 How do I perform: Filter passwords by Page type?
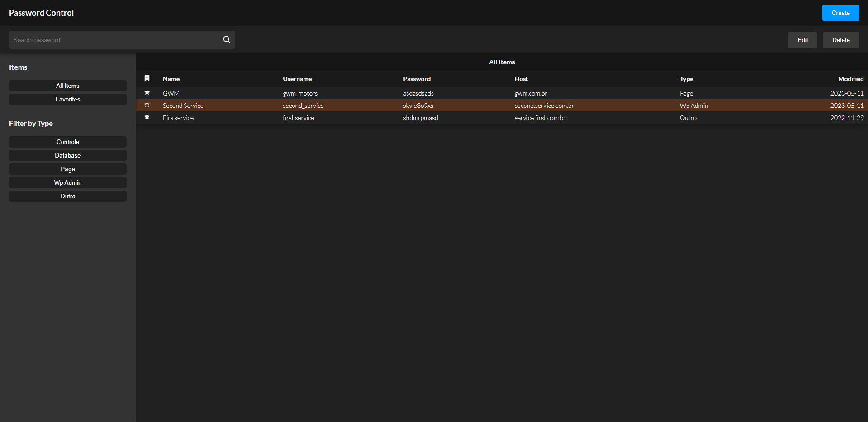point(67,169)
